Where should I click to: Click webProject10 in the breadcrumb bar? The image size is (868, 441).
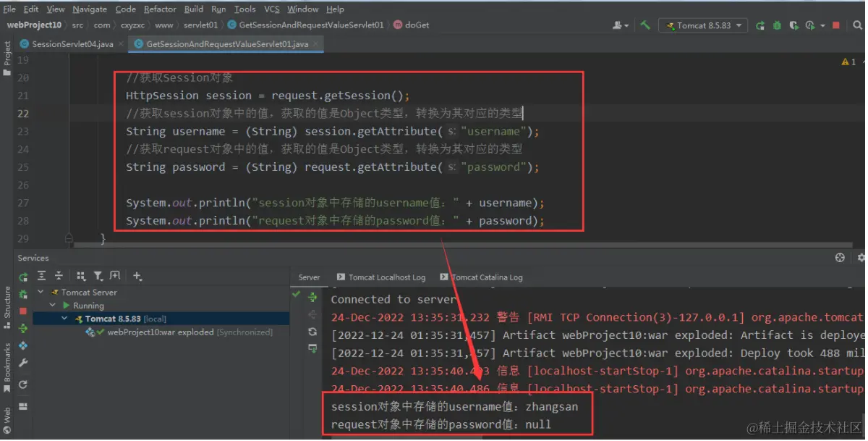pyautogui.click(x=34, y=25)
